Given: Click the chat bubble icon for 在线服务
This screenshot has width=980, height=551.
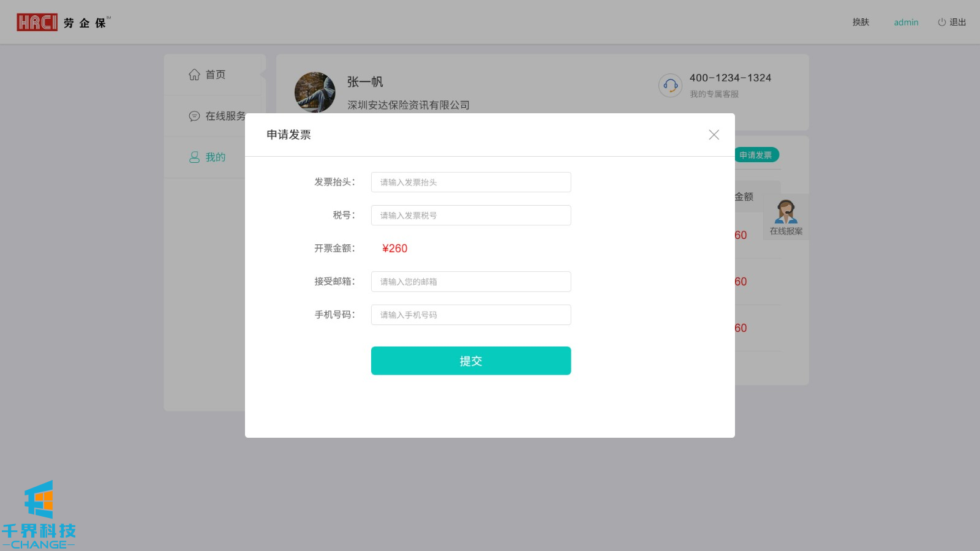Looking at the screenshot, I should [194, 116].
